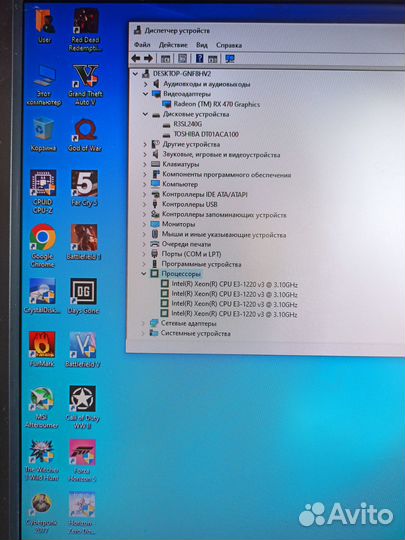Select the Корзина recycle bin icon
Viewport: 405px width, 540px height.
43,135
